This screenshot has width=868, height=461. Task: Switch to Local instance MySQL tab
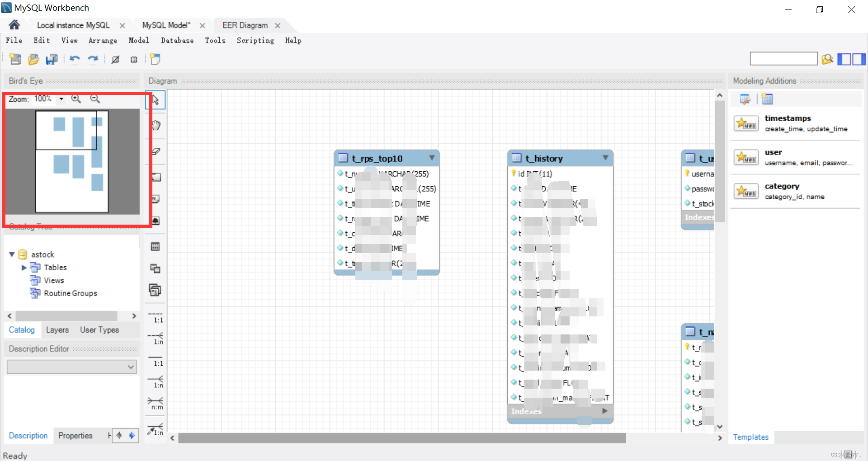(x=73, y=25)
